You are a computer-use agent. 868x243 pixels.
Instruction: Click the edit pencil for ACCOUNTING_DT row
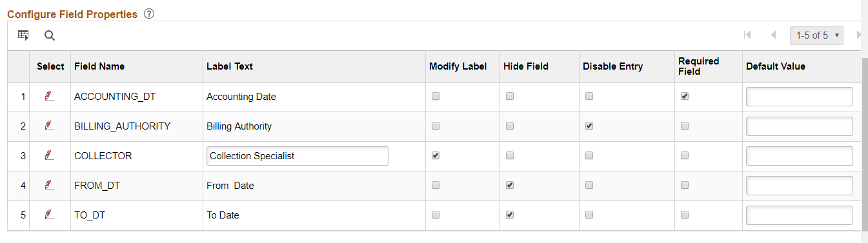click(x=49, y=96)
